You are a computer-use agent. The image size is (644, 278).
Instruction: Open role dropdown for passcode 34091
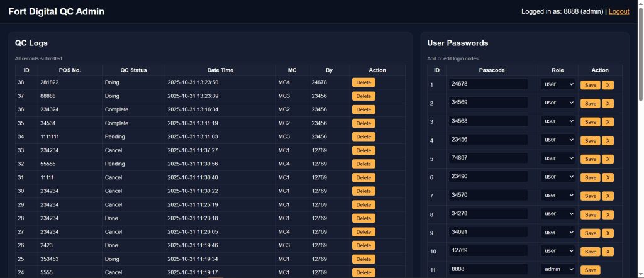(x=558, y=233)
